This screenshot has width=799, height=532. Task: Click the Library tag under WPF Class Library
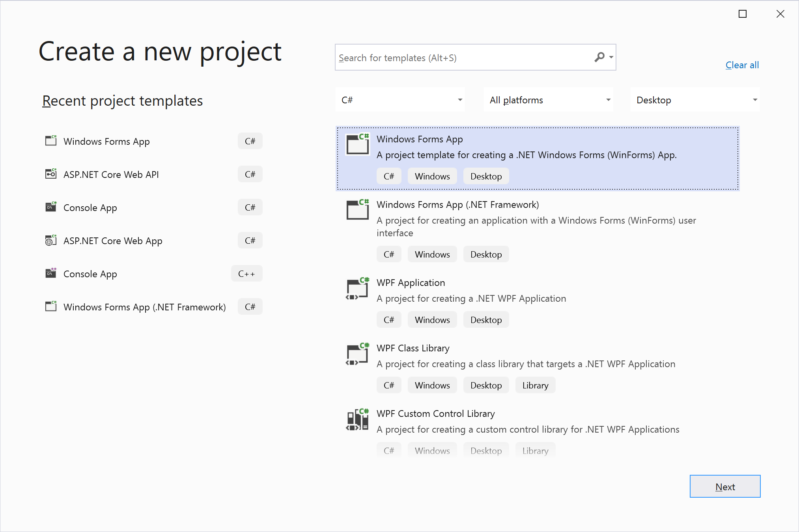tap(535, 385)
